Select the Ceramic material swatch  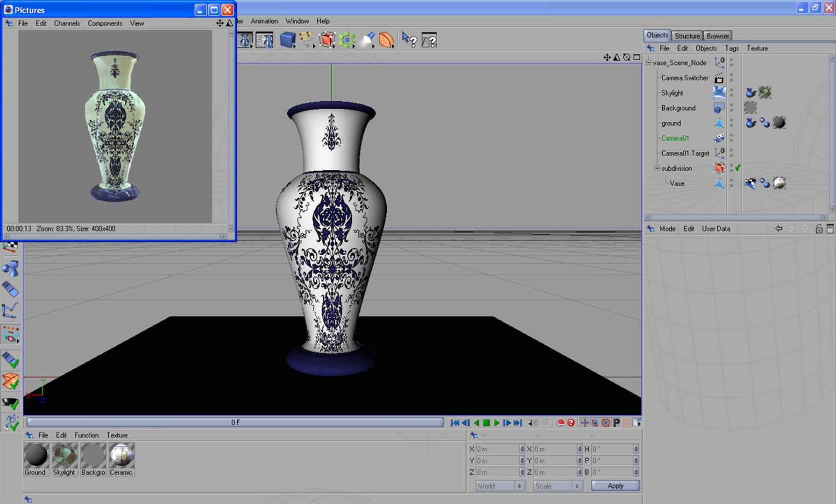click(x=121, y=459)
